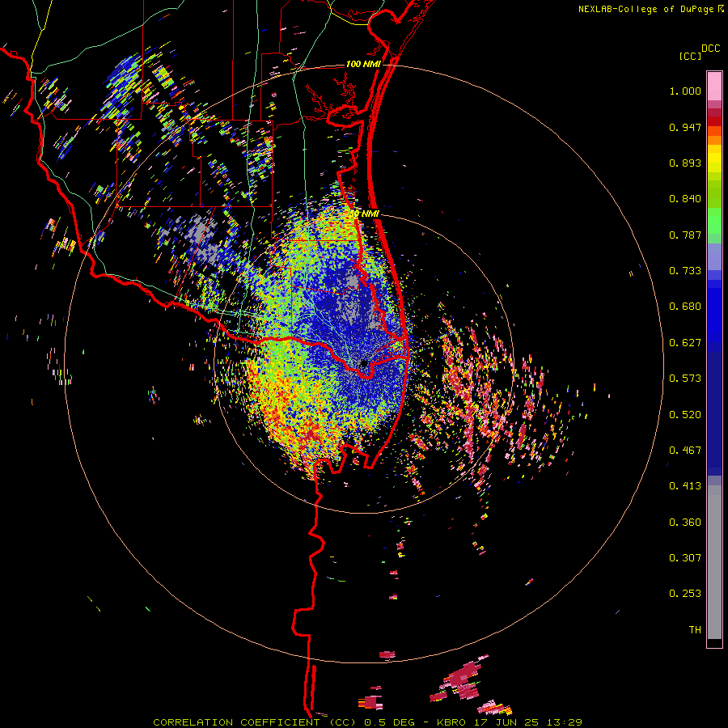The width and height of the screenshot is (728, 728).
Task: Select the 0.307 legend value
Action: pyautogui.click(x=685, y=558)
